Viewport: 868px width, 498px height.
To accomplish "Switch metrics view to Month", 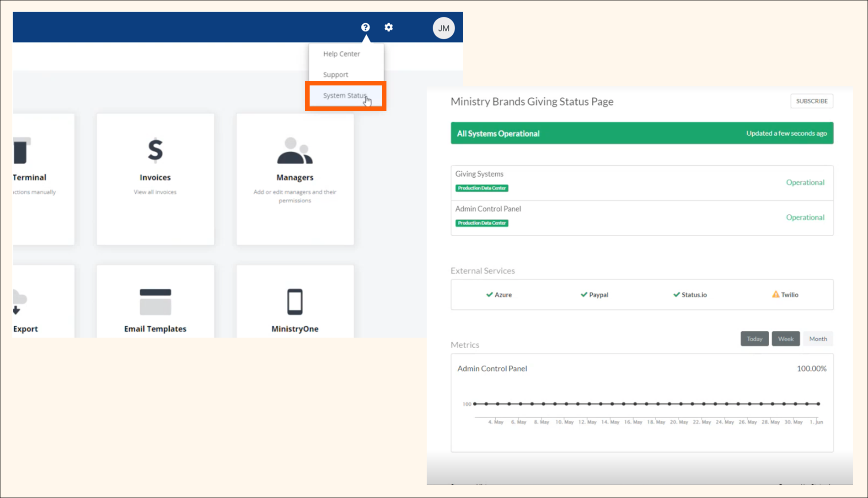I will pyautogui.click(x=818, y=339).
